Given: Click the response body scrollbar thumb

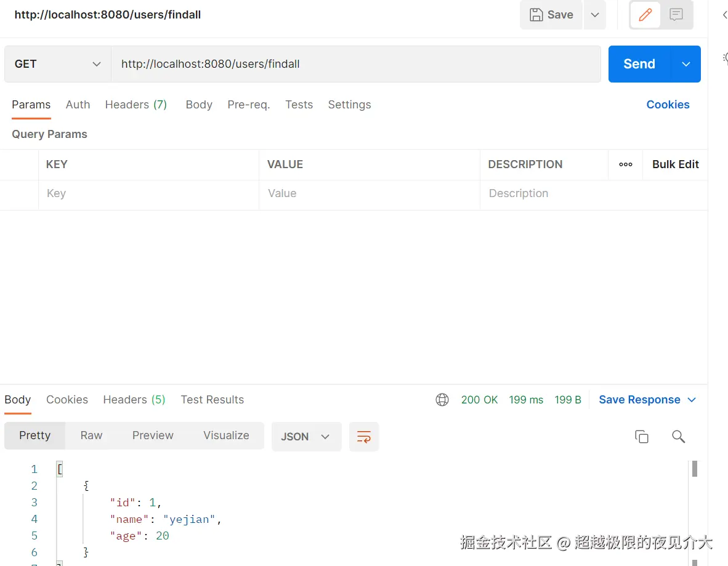Looking at the screenshot, I should coord(695,469).
